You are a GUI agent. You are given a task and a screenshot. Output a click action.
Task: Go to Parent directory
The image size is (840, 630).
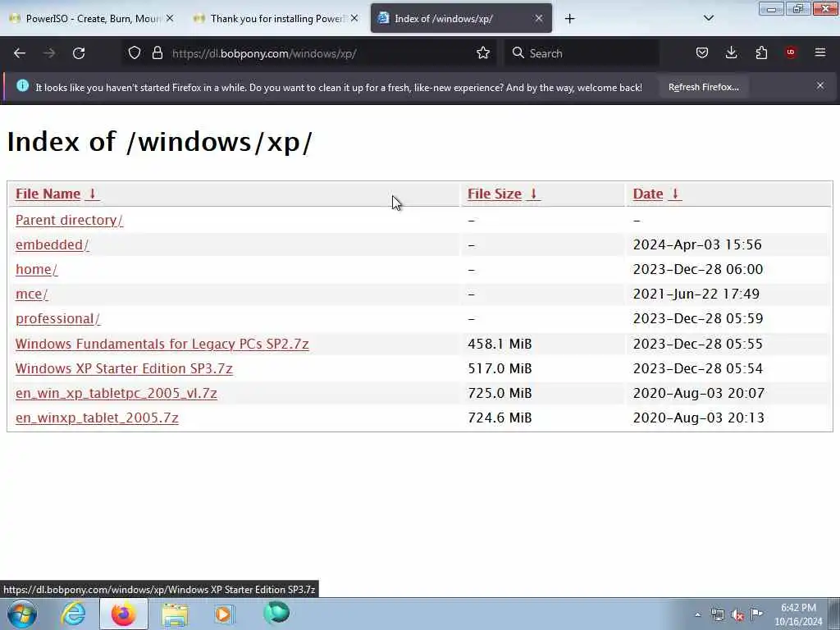[69, 220]
